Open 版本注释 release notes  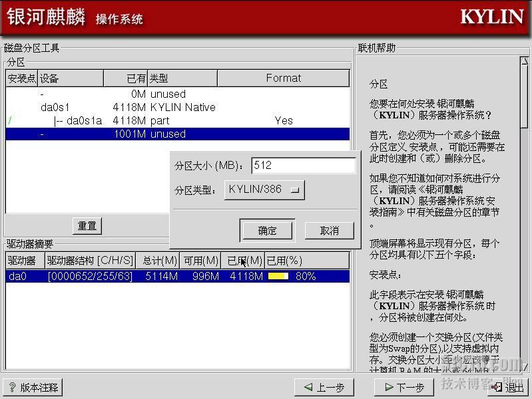pyautogui.click(x=33, y=387)
